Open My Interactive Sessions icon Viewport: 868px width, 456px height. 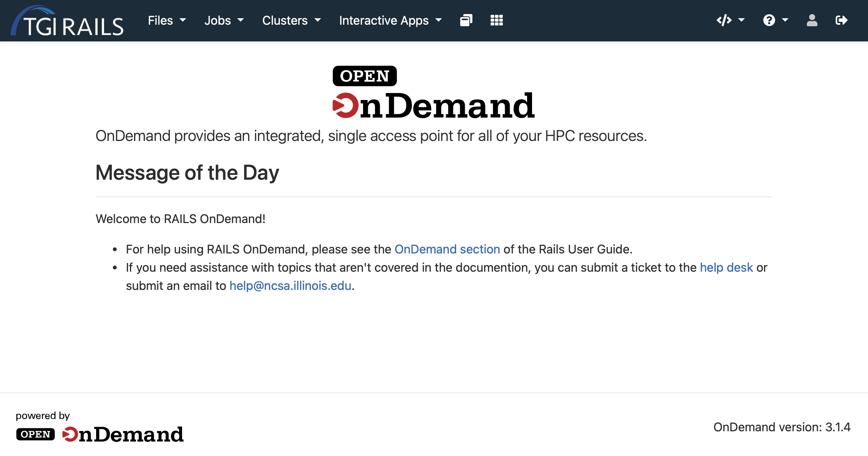point(466,21)
